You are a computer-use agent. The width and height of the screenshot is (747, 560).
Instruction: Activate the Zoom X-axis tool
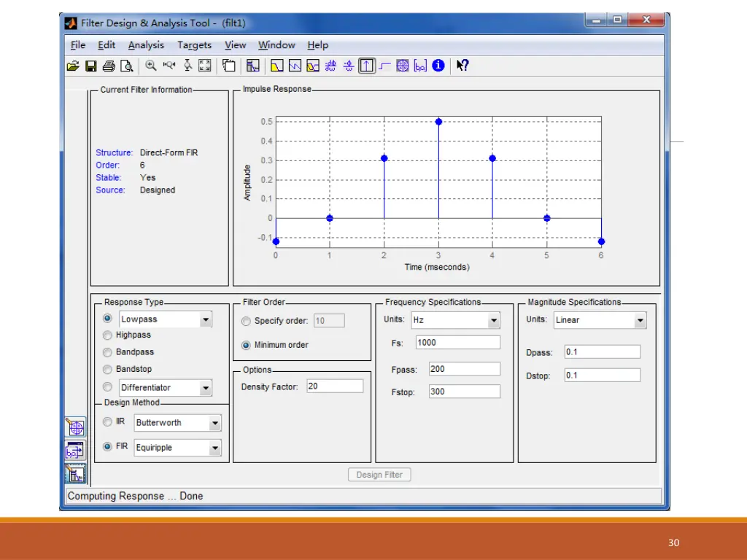pyautogui.click(x=169, y=66)
